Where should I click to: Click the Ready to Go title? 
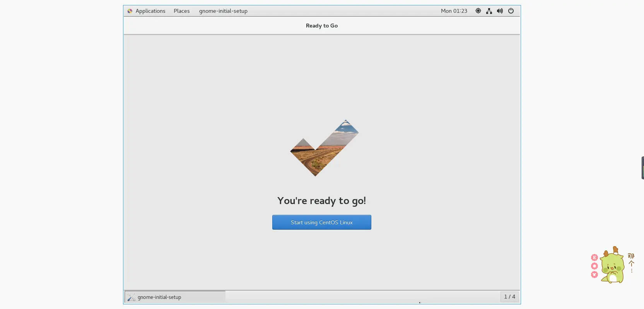pos(322,26)
